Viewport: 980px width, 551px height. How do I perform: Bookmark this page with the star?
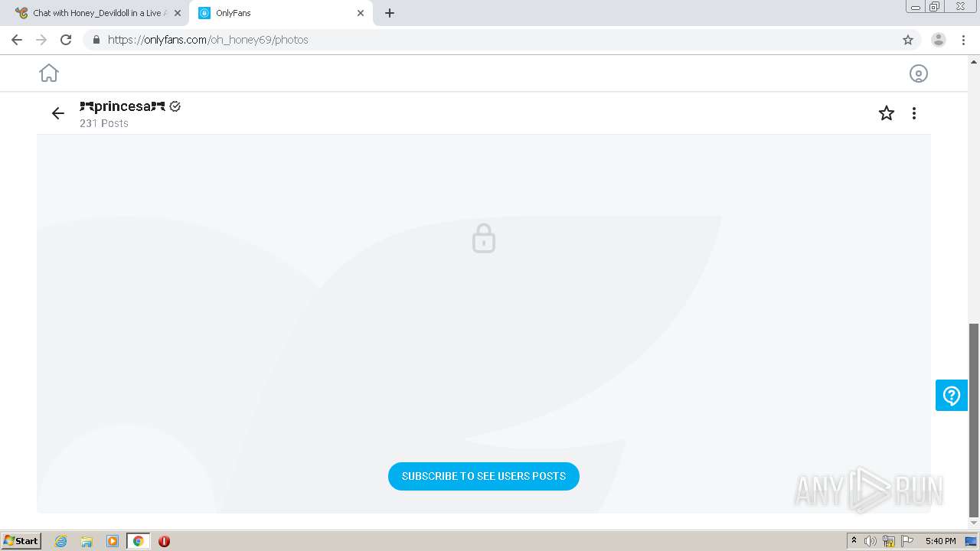907,40
